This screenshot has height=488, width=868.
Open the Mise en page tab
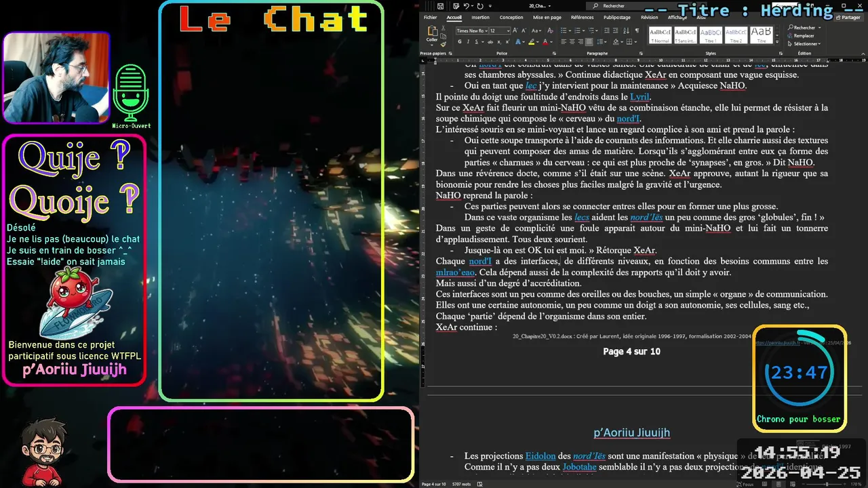click(x=547, y=17)
